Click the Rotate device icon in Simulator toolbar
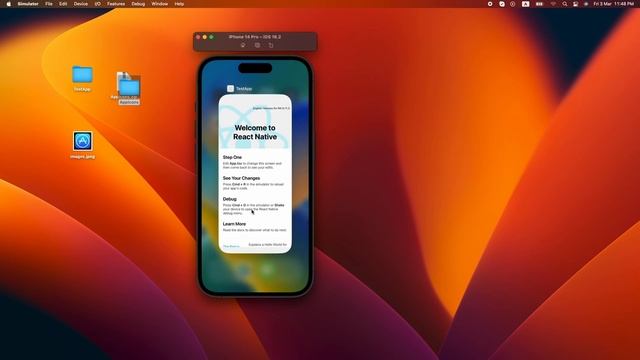The height and width of the screenshot is (360, 640). [271, 45]
